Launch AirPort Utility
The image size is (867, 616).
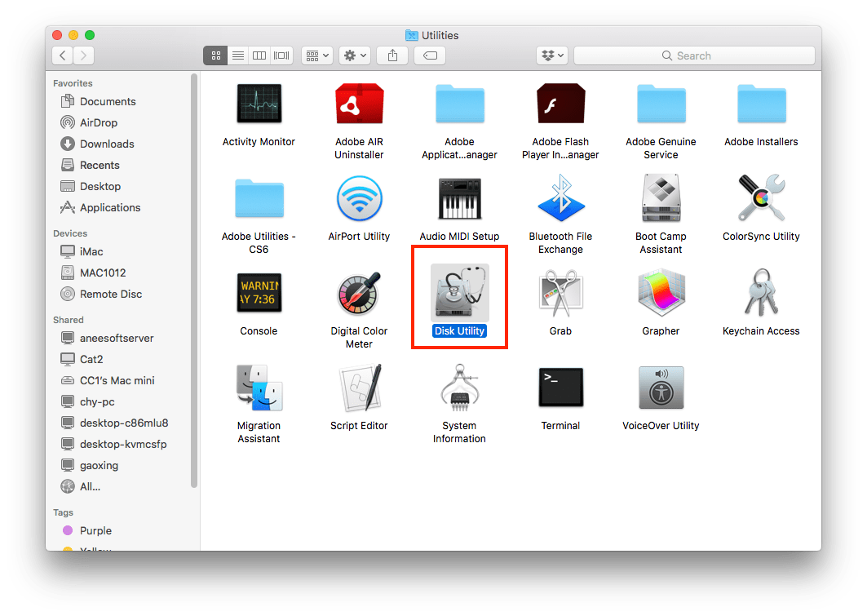point(359,198)
